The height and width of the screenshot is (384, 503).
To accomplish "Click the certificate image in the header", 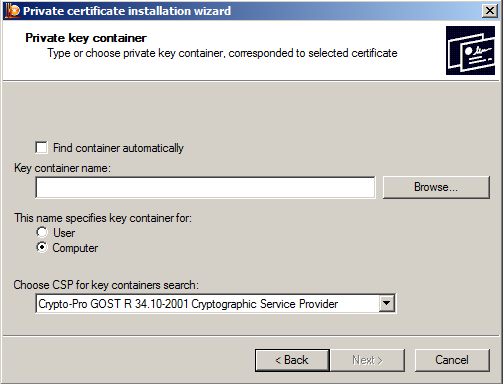I will tap(470, 50).
